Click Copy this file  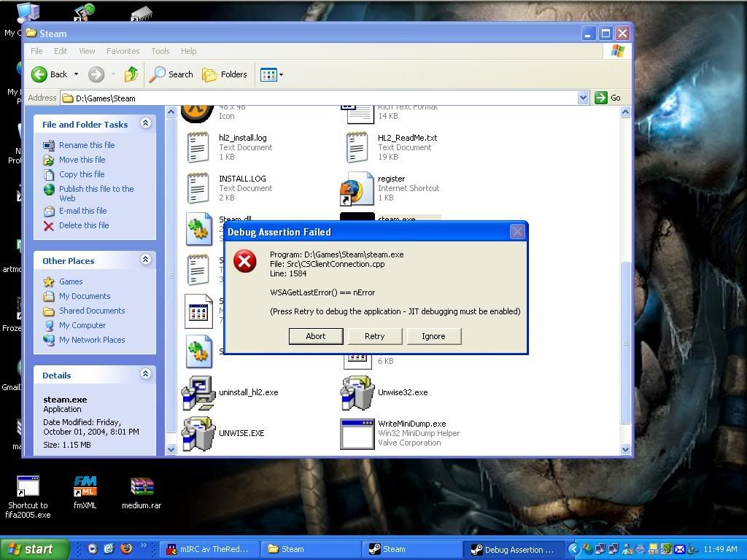(x=82, y=174)
